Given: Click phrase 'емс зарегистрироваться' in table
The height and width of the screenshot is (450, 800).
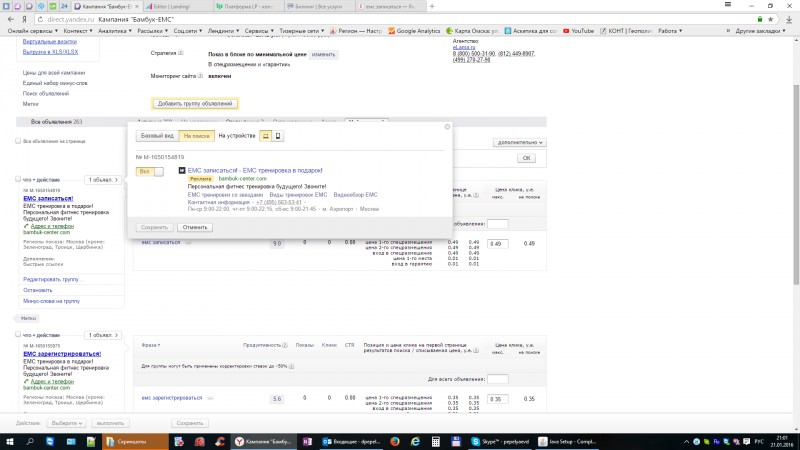Looking at the screenshot, I should tap(172, 398).
